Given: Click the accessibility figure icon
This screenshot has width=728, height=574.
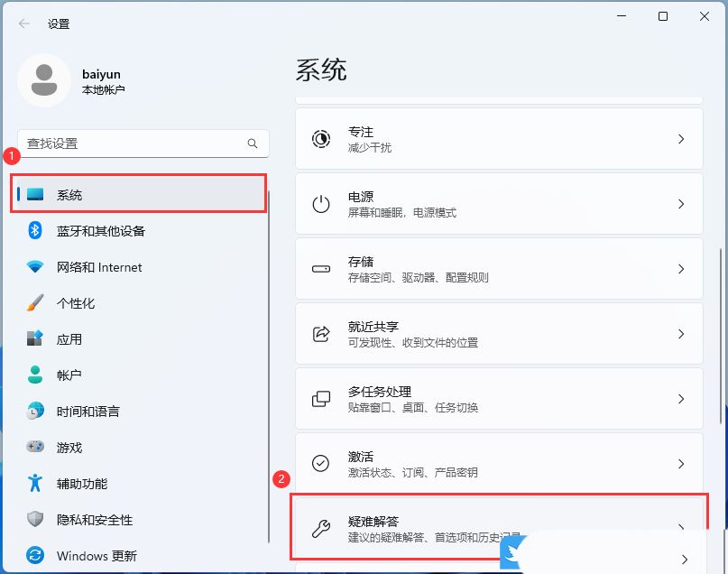Looking at the screenshot, I should coord(35,483).
